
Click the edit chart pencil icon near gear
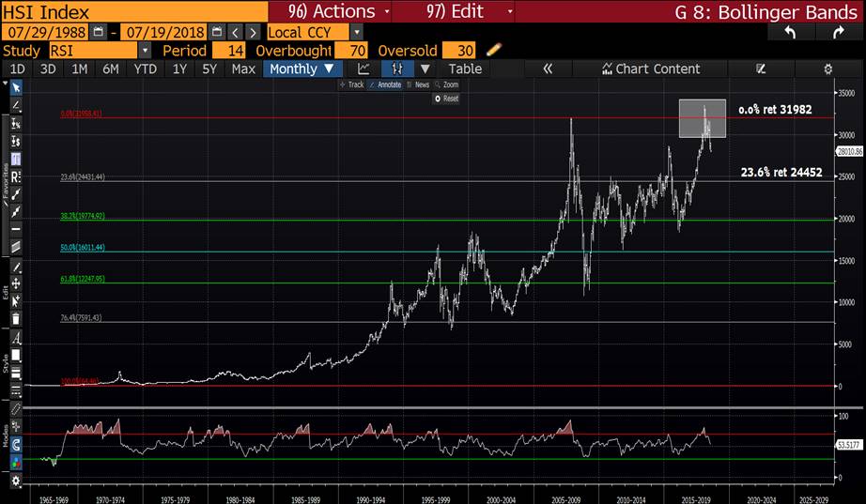[x=761, y=69]
